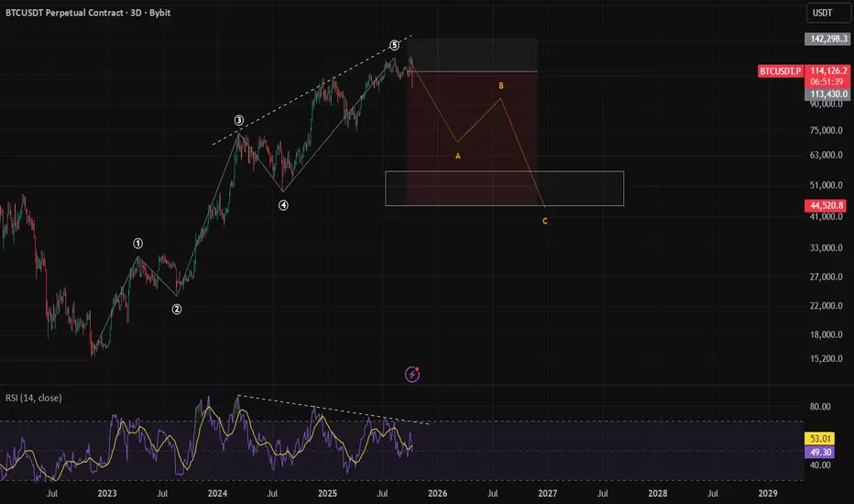Image resolution: width=854 pixels, height=504 pixels.
Task: Click the 114,126.2 current price label
Action: 827,71
